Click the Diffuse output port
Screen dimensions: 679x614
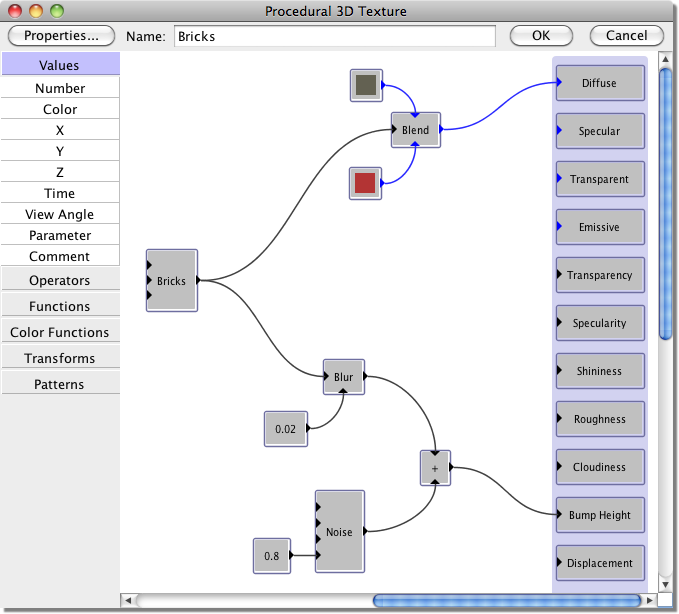pyautogui.click(x=600, y=83)
